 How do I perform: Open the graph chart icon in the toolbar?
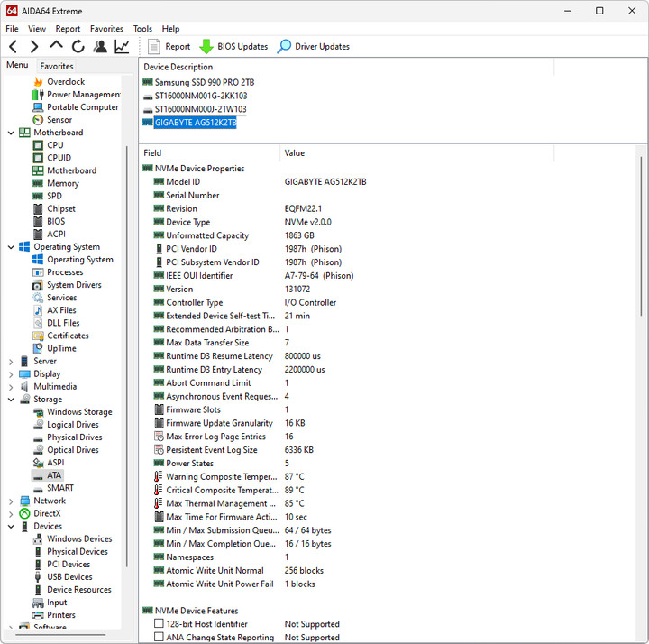(122, 46)
